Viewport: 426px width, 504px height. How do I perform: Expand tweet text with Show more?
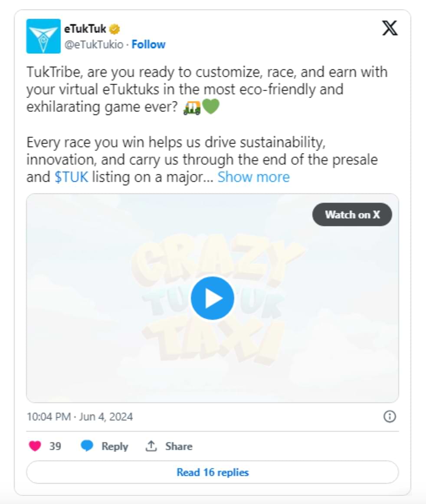click(253, 177)
